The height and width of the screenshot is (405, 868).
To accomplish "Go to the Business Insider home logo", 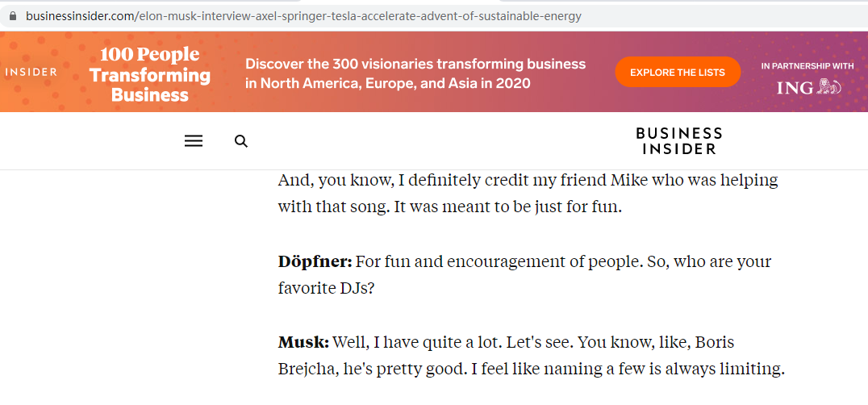I will point(678,140).
